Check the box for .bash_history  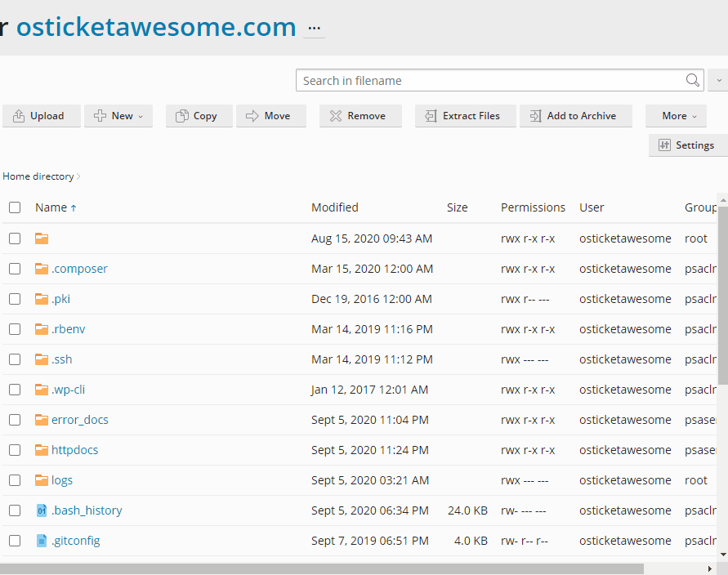(x=15, y=510)
